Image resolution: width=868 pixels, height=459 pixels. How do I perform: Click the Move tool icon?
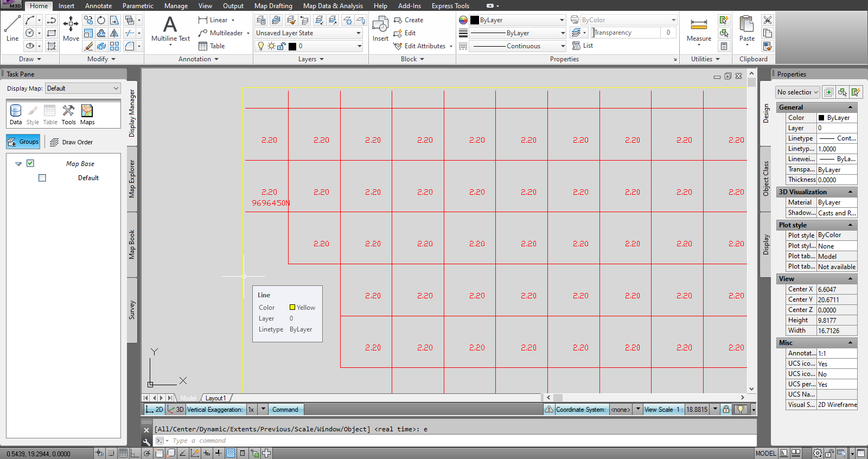point(71,28)
